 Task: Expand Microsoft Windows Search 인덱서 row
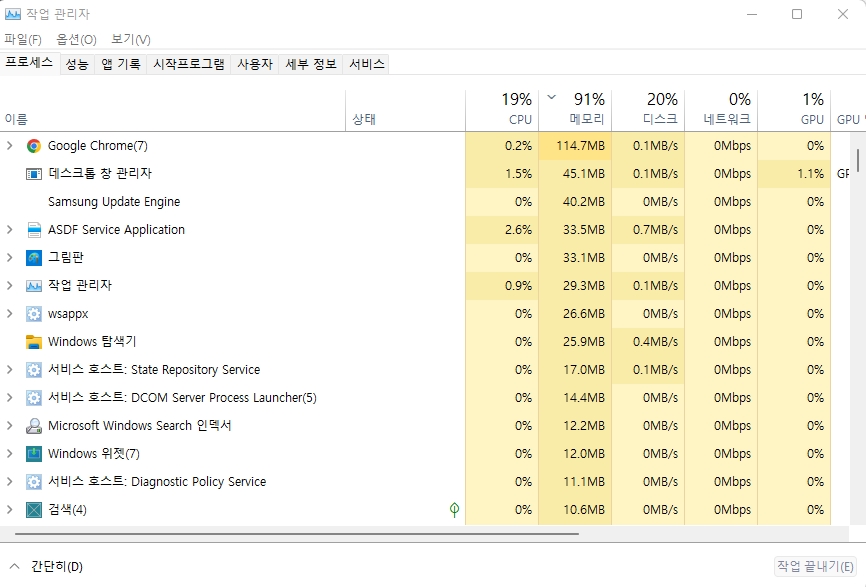click(x=9, y=426)
